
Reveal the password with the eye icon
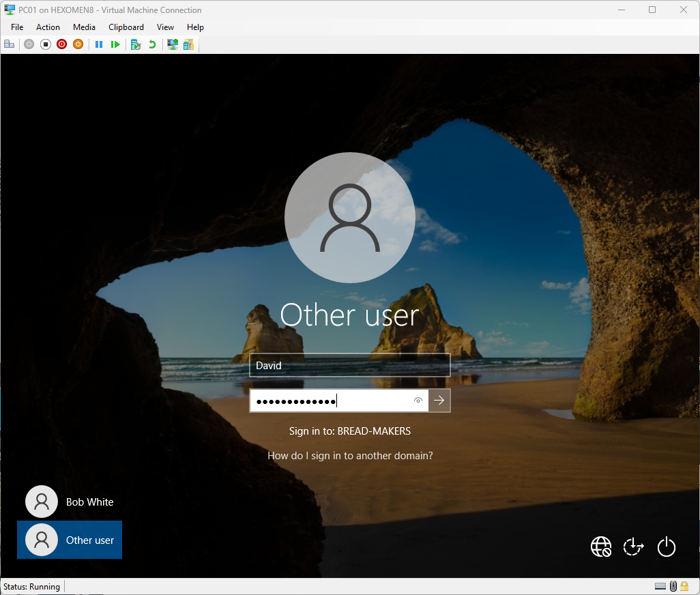(418, 401)
